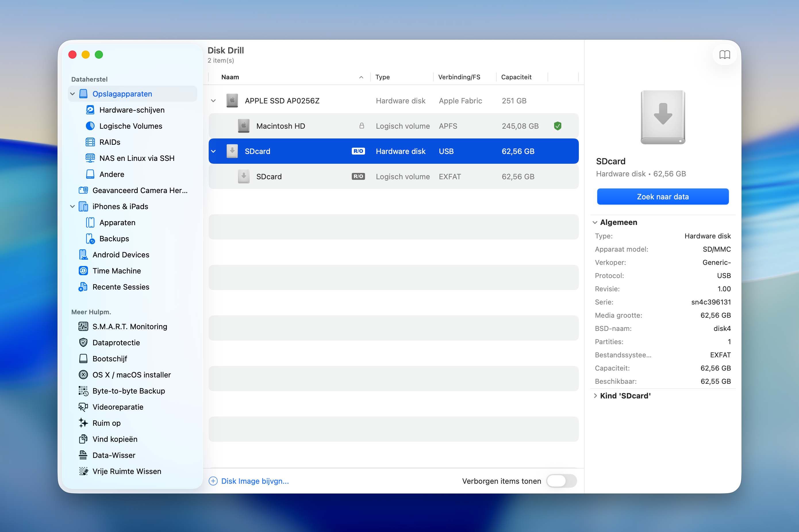This screenshot has height=532, width=799.
Task: Select the Logische Volumes pie icon
Action: (x=90, y=126)
